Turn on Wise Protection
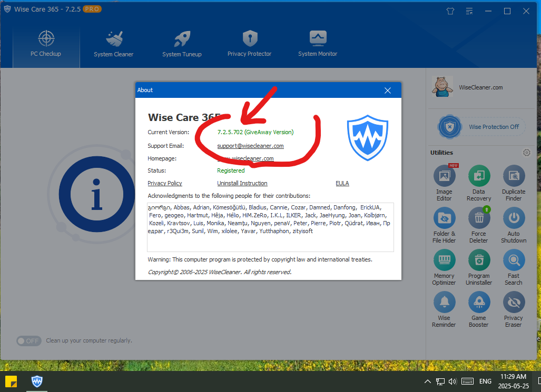 tap(482, 127)
